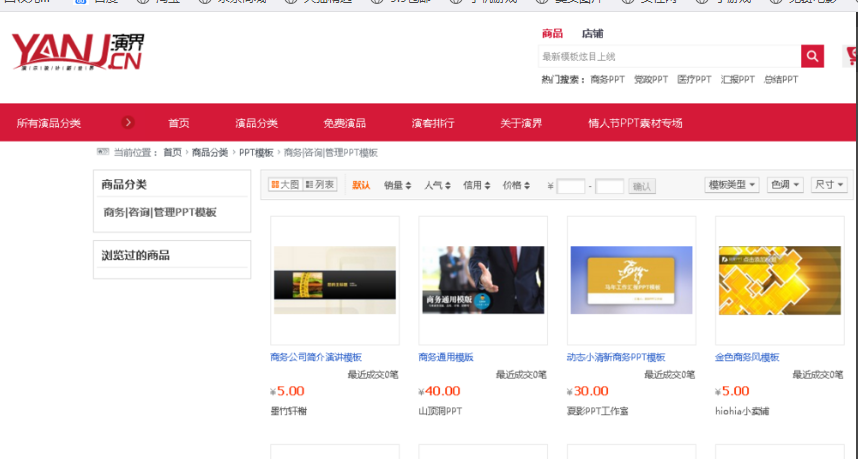Click breadcrumb link 商品分类
Viewport: 858px width, 459px height.
coord(210,153)
